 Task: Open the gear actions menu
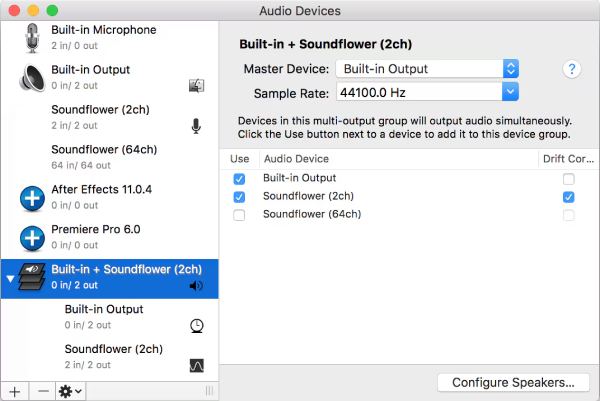[70, 391]
